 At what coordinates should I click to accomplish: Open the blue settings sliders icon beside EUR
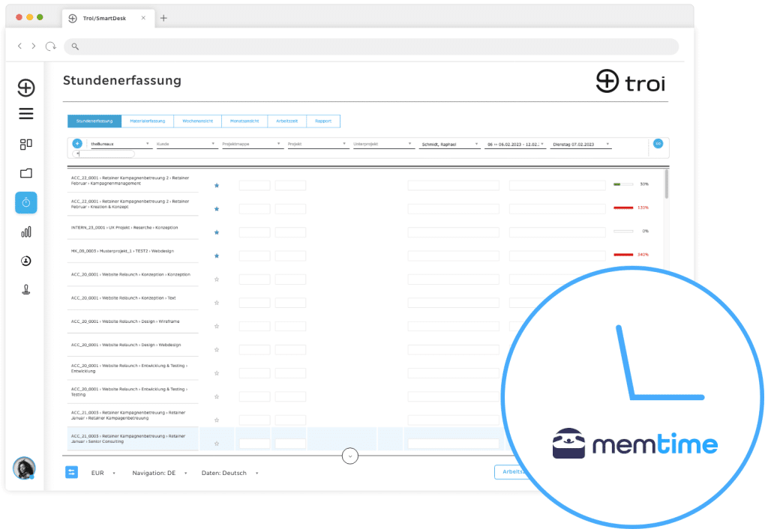point(71,472)
